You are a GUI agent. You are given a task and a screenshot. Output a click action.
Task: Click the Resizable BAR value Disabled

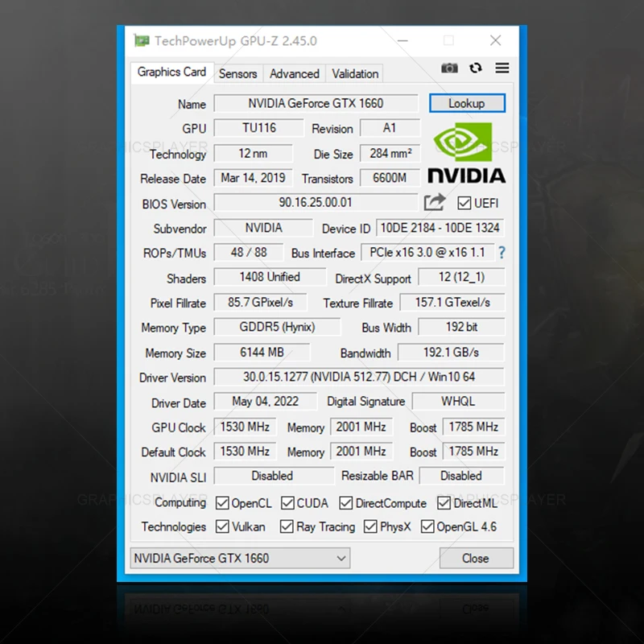pos(461,476)
